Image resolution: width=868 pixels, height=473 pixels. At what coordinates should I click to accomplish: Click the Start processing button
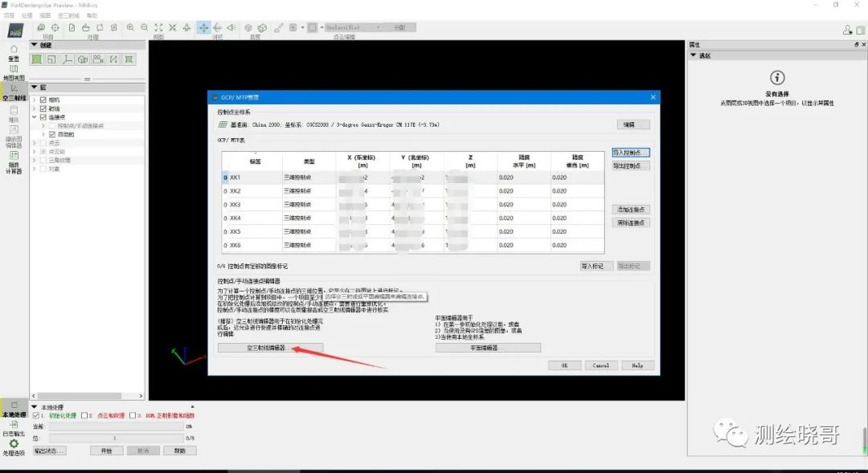pos(106,451)
